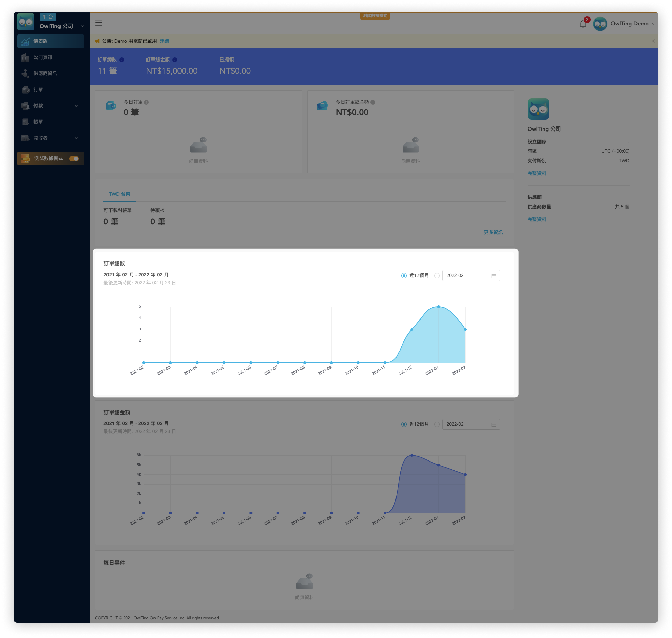This screenshot has height=638, width=672.
Task: Click 完整資料 company profile link
Action: pos(536,173)
